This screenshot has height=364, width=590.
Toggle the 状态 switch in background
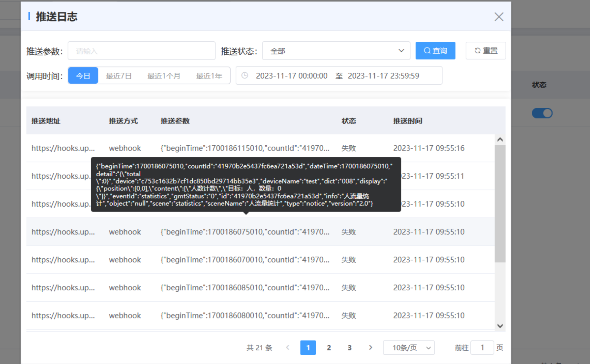point(542,113)
